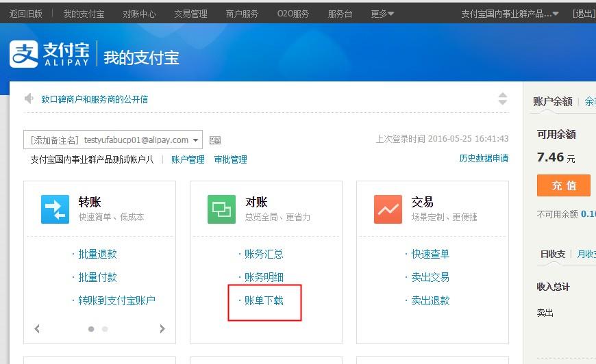The width and height of the screenshot is (596, 364).
Task: Click the Alipay logo
Action: pos(49,54)
